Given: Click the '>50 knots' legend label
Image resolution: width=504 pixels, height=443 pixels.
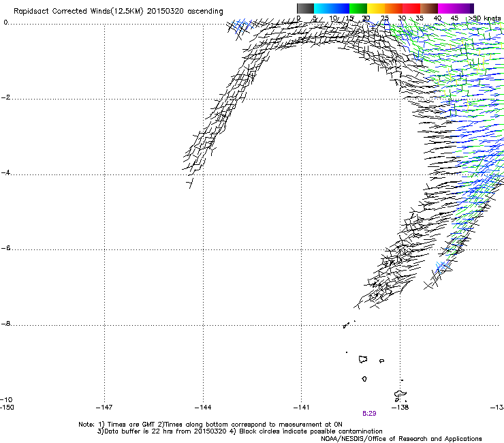Looking at the screenshot, I should click(x=484, y=18).
